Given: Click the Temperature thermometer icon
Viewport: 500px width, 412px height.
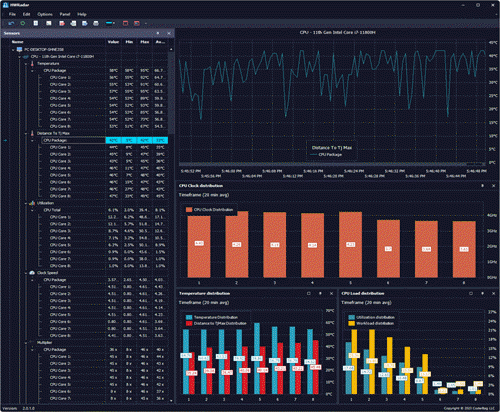Looking at the screenshot, I should (32, 64).
